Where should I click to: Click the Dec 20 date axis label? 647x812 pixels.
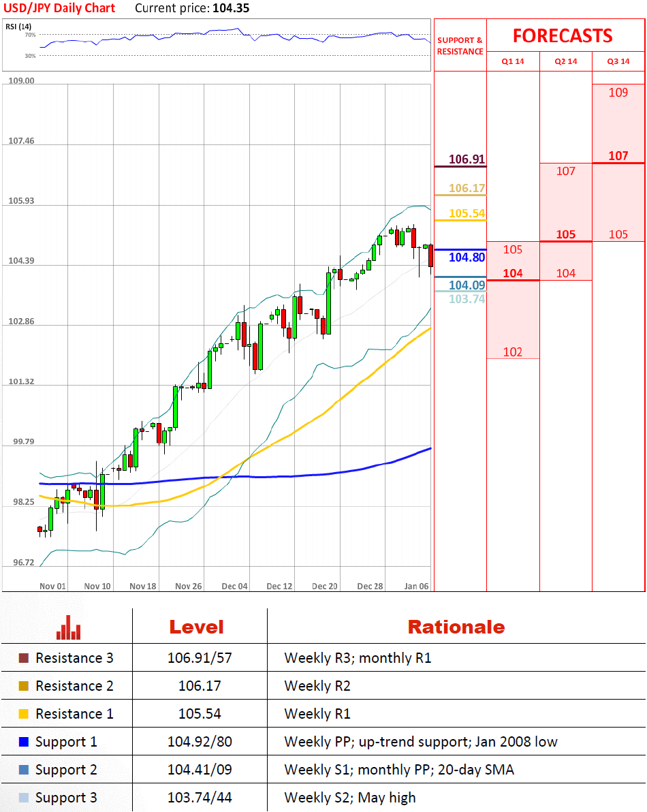pos(324,586)
